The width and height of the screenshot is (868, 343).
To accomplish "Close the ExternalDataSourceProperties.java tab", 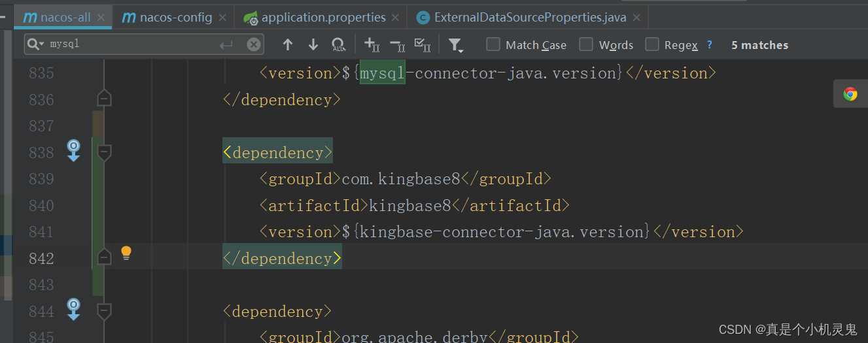I will [x=638, y=18].
